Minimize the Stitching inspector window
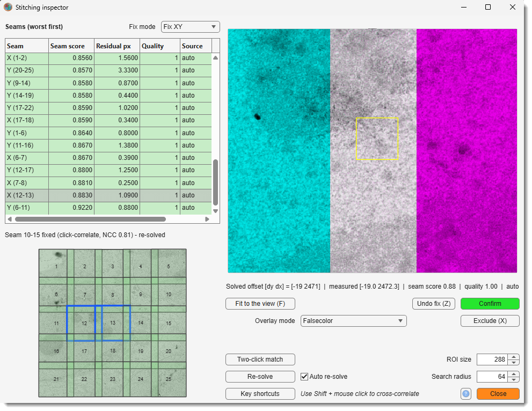532x411 pixels. (464, 7)
